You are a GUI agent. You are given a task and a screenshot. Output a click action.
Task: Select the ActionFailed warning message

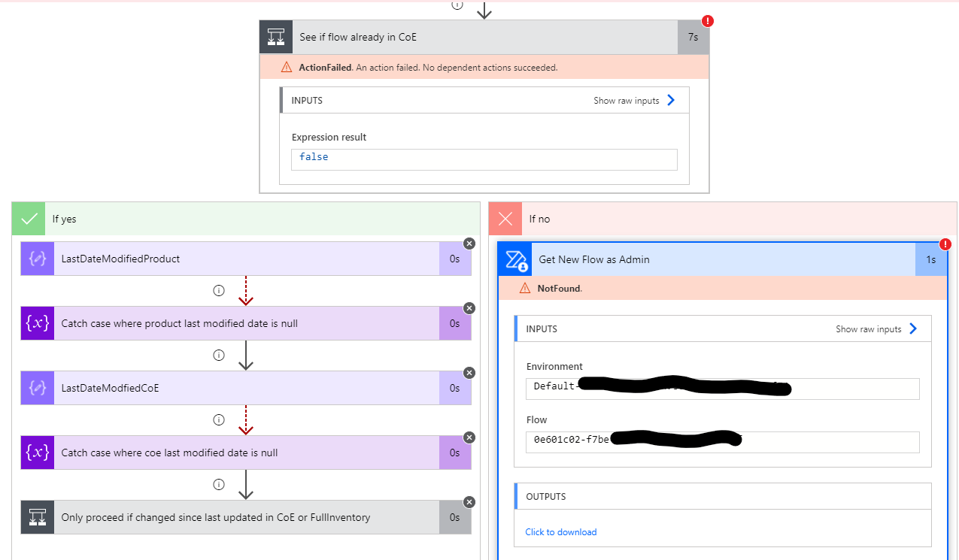[421, 67]
